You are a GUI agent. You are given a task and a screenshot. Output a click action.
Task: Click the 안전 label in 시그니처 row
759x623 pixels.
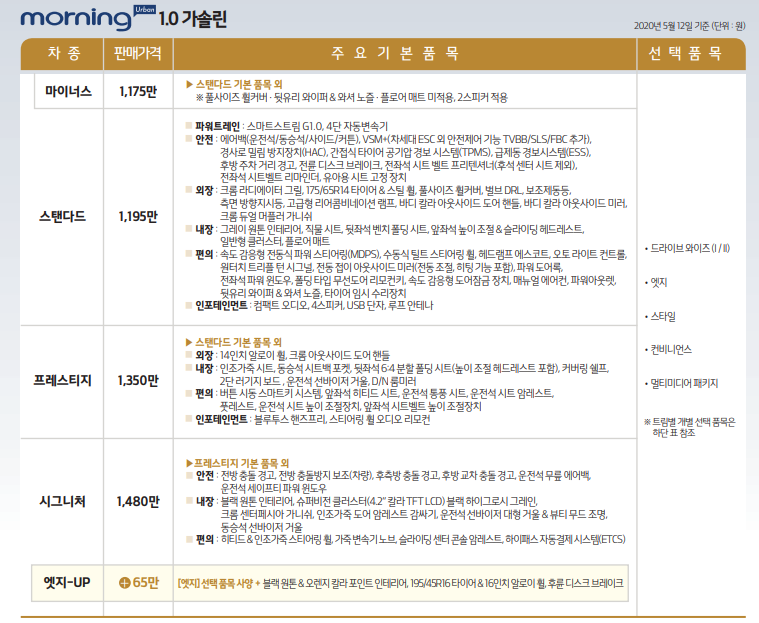coord(205,476)
